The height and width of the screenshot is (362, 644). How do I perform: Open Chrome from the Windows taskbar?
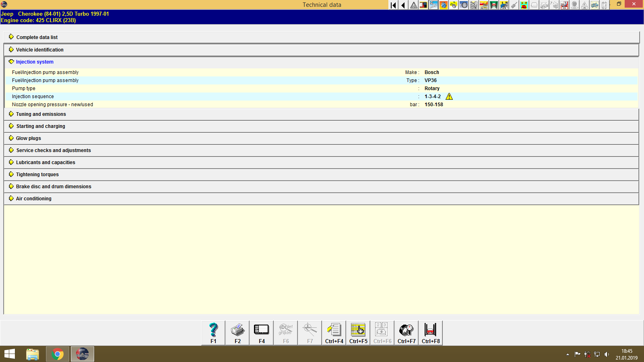click(x=57, y=354)
